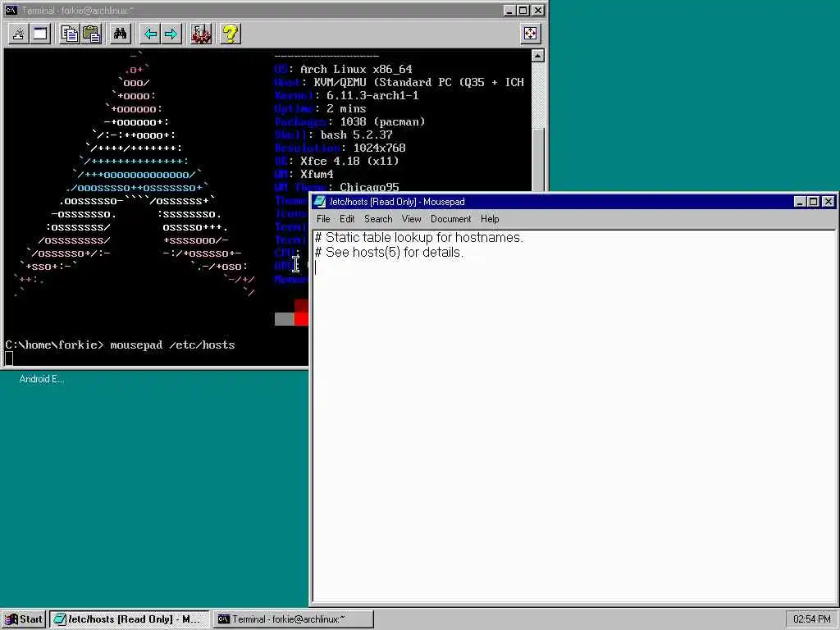
Task: Click the empty third line in Mousepad
Action: [x=573, y=268]
